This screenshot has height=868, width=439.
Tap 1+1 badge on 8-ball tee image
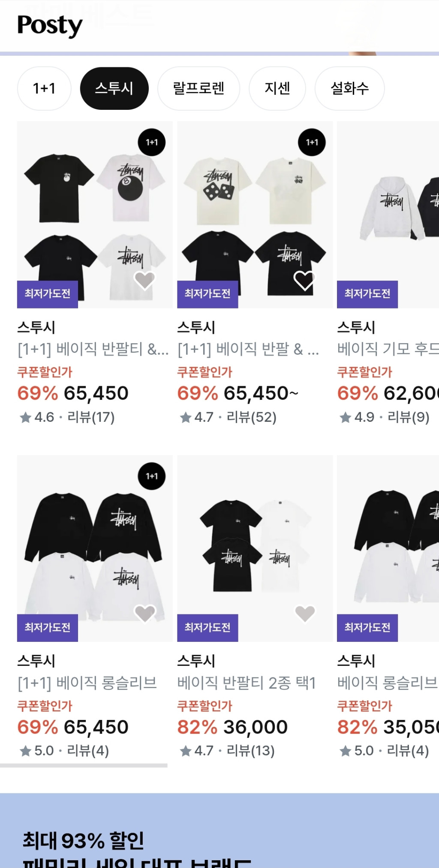point(152,142)
